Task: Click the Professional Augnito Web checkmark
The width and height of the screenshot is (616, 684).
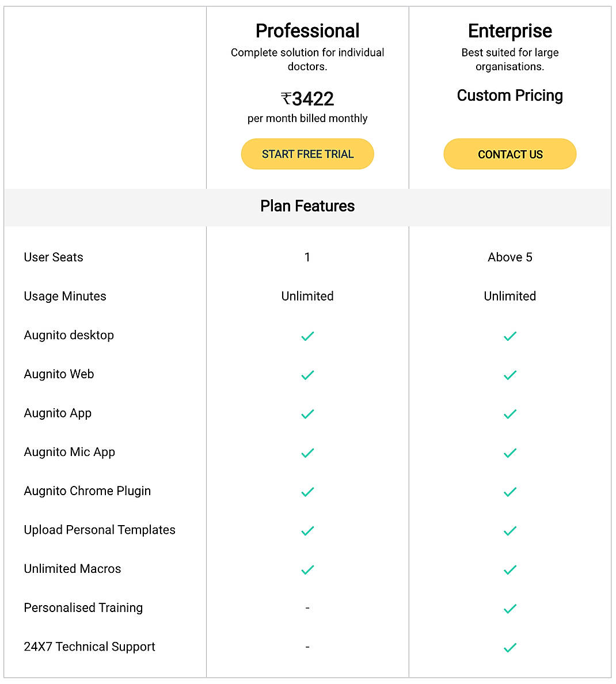Action: (307, 375)
